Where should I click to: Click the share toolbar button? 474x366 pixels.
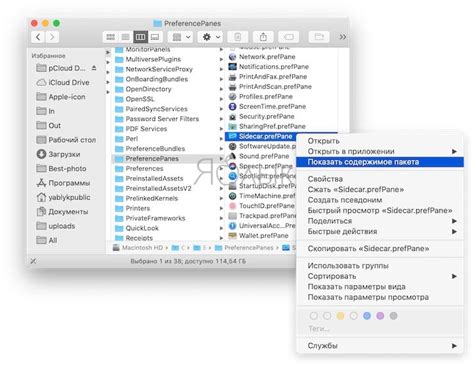coord(263,37)
